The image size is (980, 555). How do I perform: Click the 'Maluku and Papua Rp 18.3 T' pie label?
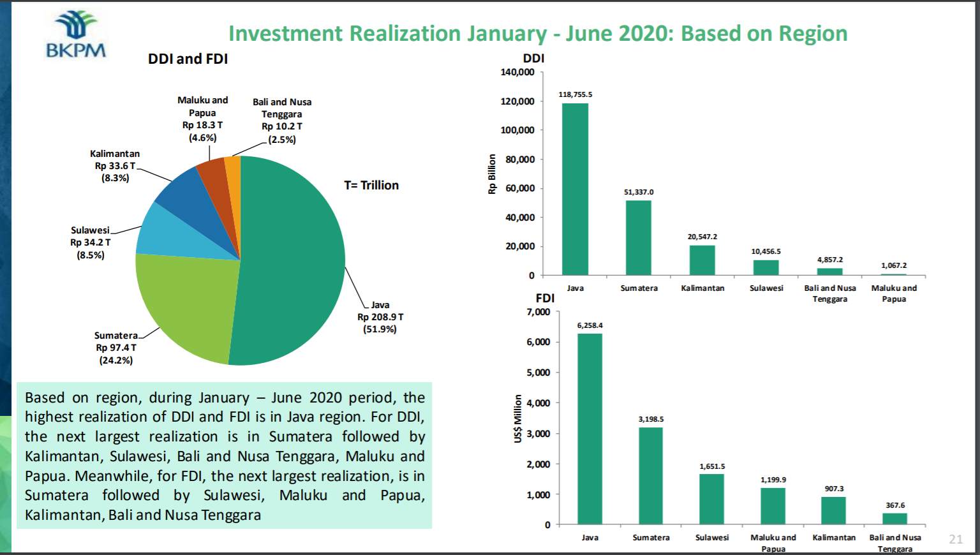(202, 119)
